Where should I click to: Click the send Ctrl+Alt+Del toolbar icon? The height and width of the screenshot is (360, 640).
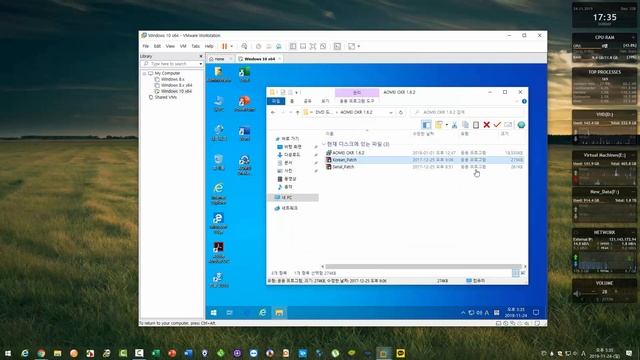point(244,47)
